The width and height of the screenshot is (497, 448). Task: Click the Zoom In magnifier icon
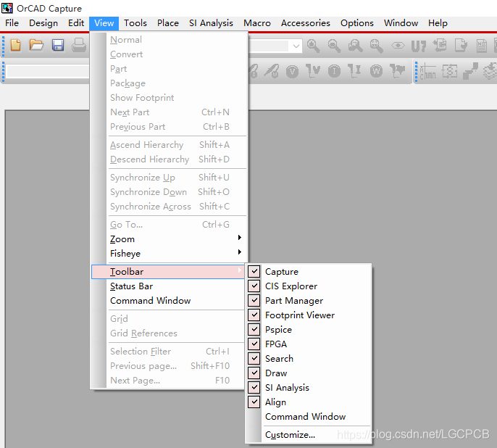[x=314, y=46]
